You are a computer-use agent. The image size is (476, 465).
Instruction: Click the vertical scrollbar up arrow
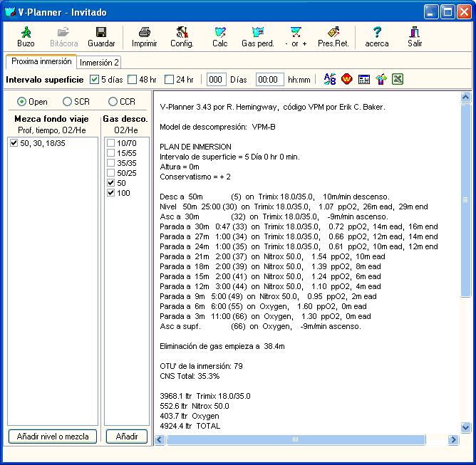point(465,97)
